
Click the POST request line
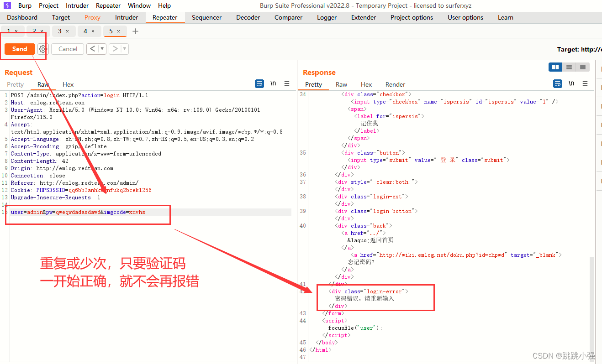click(79, 95)
